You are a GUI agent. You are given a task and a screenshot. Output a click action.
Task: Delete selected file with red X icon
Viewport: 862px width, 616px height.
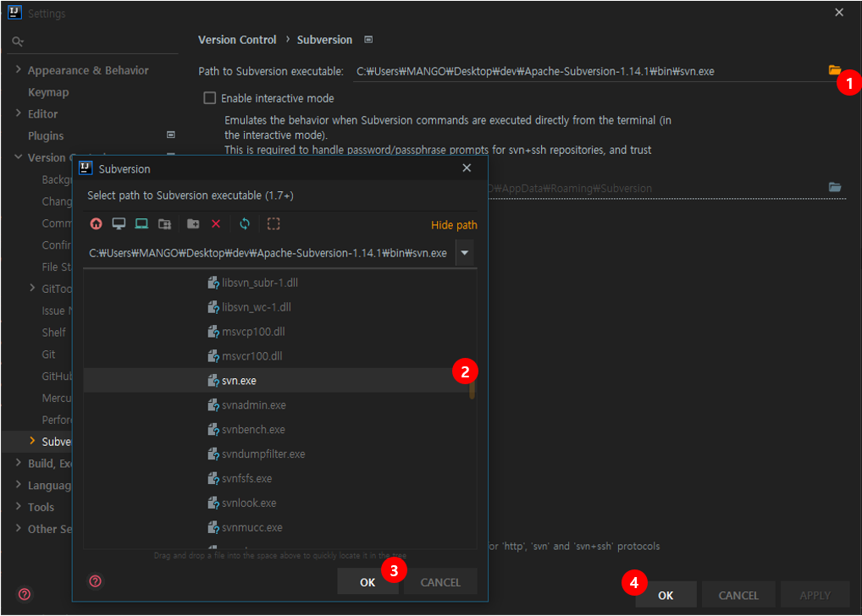click(216, 223)
